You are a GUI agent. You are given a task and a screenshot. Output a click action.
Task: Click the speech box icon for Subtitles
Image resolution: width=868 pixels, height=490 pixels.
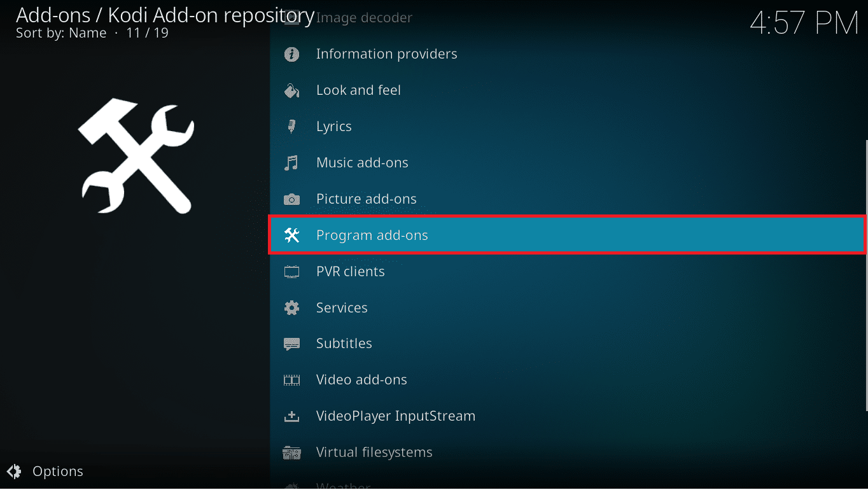(291, 344)
